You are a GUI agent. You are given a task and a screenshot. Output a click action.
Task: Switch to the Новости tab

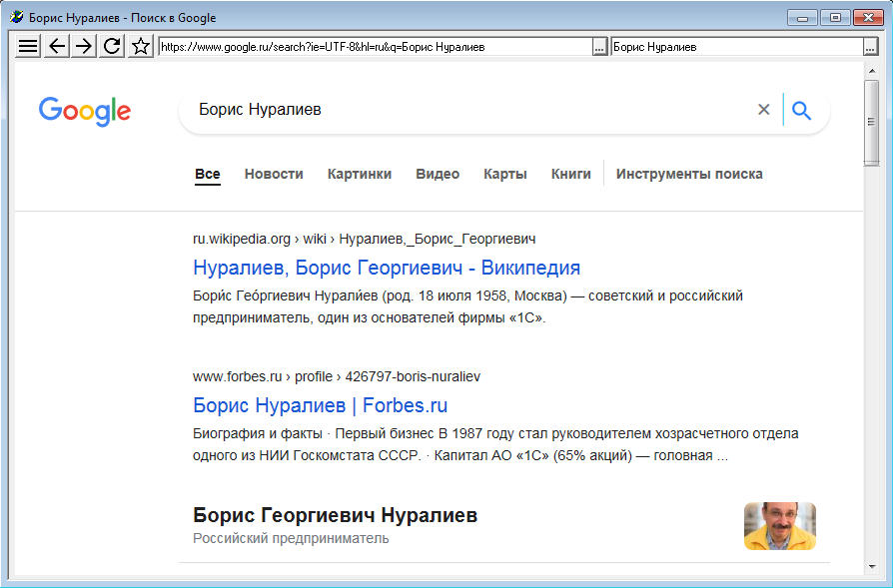(274, 174)
